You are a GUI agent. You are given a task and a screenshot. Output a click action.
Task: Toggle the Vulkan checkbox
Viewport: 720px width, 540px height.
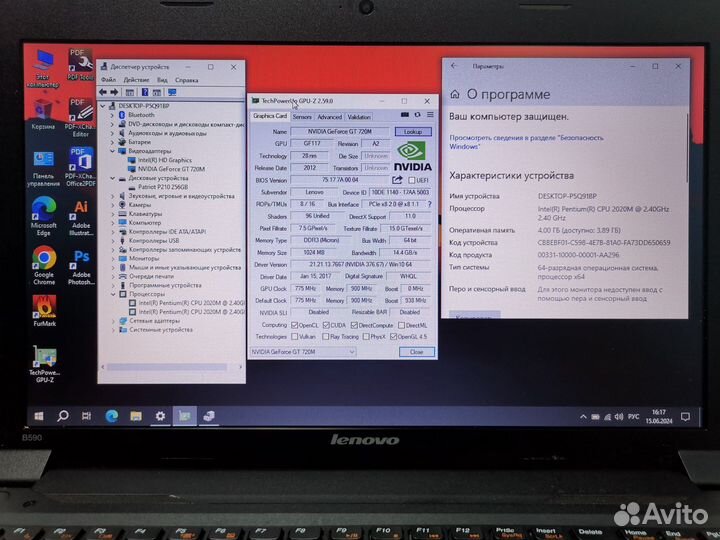(x=293, y=337)
